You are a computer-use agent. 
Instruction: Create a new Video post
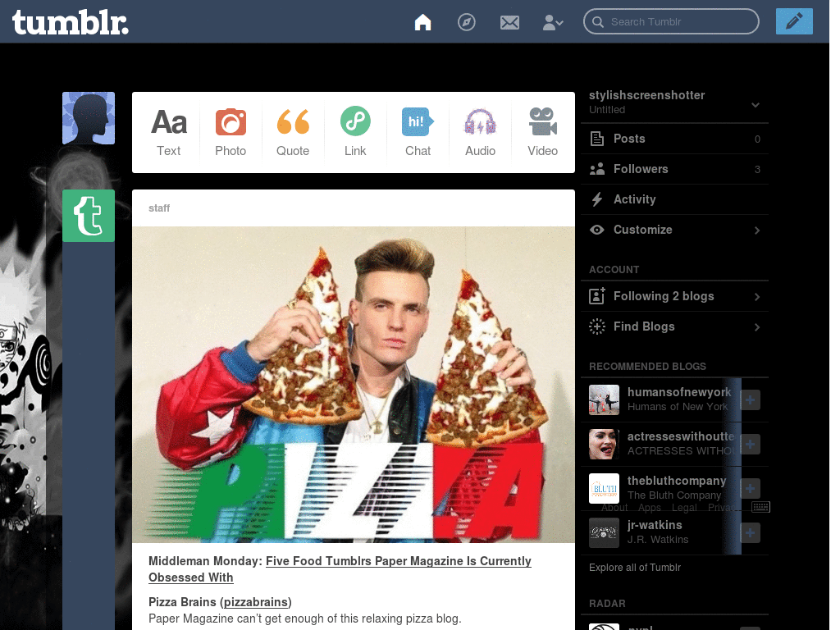click(543, 132)
